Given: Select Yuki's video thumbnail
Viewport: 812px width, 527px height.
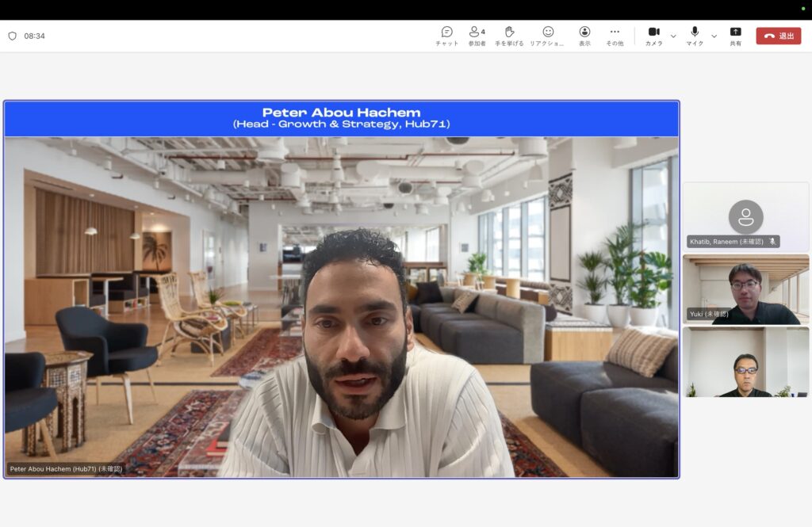Looking at the screenshot, I should click(745, 289).
